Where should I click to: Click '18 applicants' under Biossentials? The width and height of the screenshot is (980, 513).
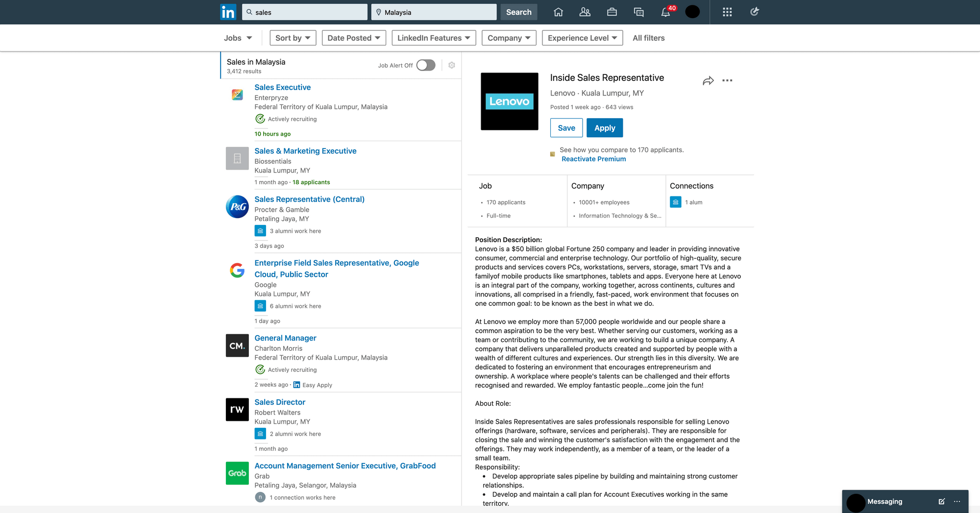(311, 182)
